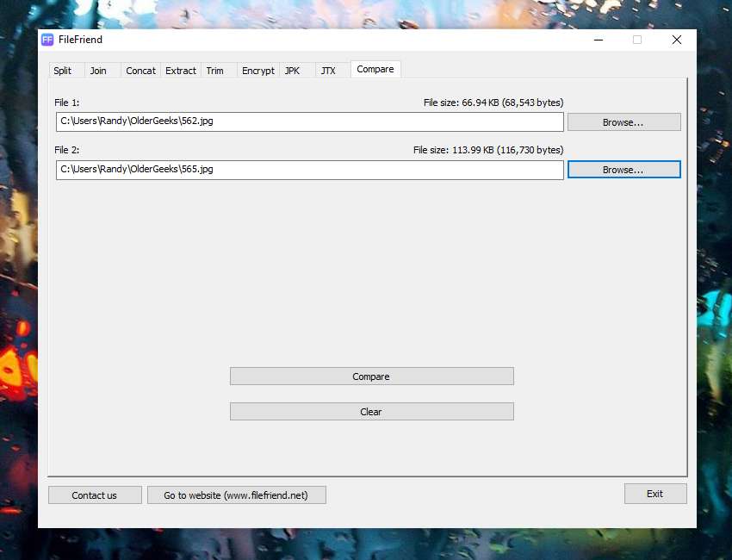Click the wide Compare button

pyautogui.click(x=372, y=376)
